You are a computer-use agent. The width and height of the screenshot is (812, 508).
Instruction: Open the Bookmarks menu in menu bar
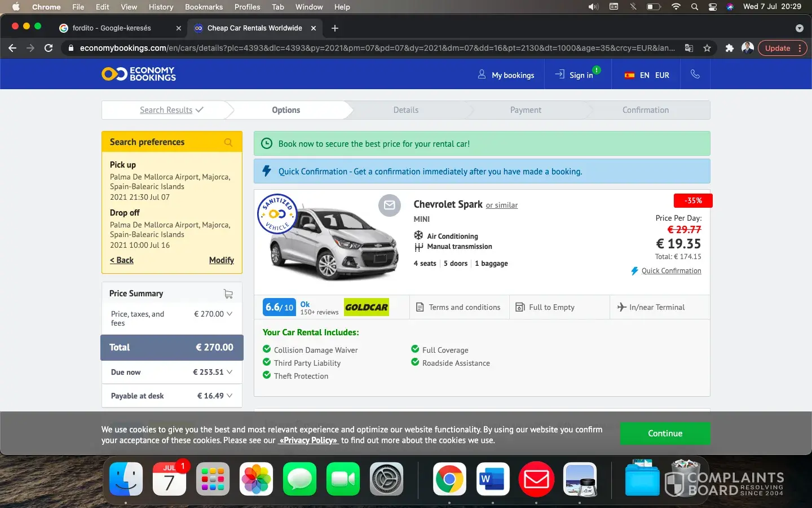click(204, 7)
